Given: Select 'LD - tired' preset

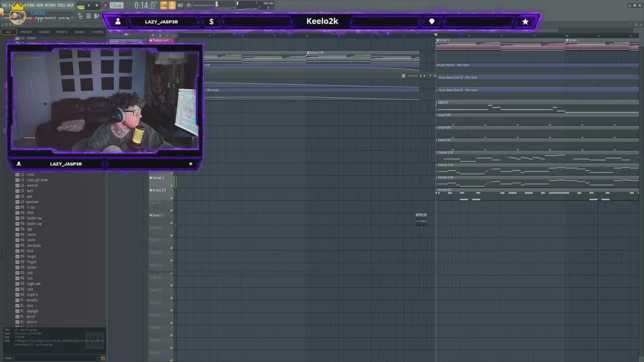Looking at the screenshot, I should coord(27,174).
